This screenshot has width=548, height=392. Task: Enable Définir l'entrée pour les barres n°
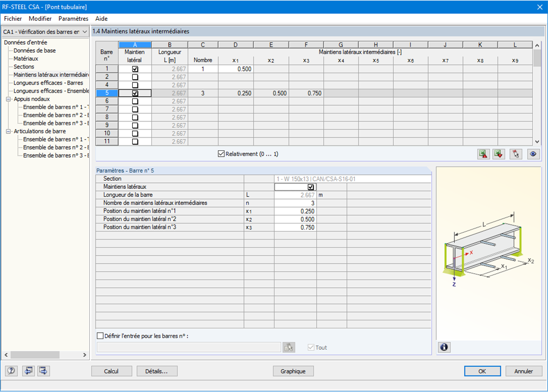100,336
